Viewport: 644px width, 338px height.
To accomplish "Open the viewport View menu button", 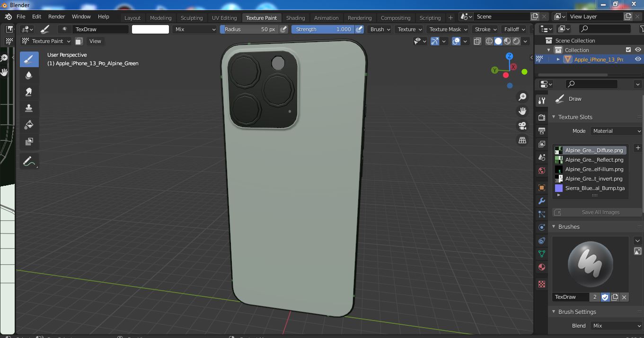I will coord(95,41).
